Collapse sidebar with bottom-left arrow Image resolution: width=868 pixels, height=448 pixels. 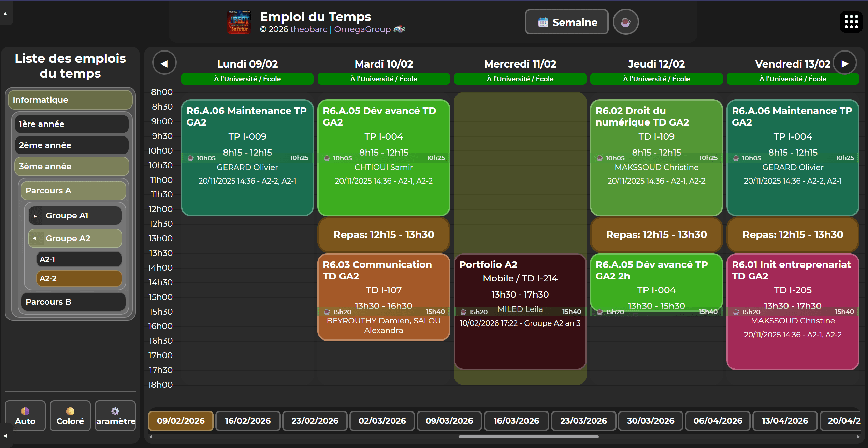point(5,436)
